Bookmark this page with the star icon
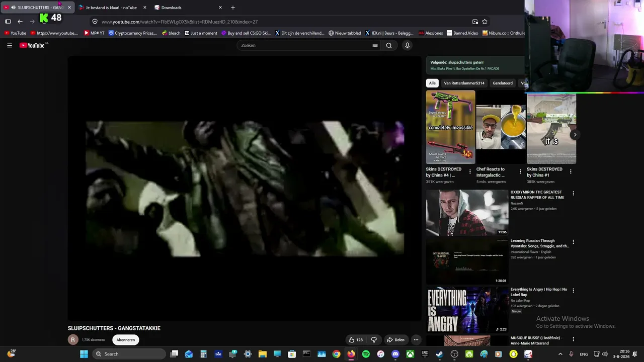The height and width of the screenshot is (362, 644). coord(485,22)
